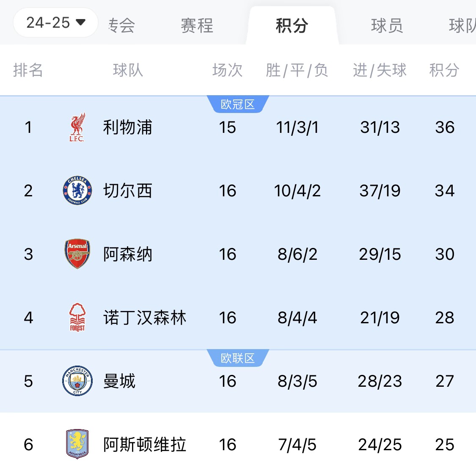Open the 球员 tab
The image size is (476, 468).
[x=387, y=26]
